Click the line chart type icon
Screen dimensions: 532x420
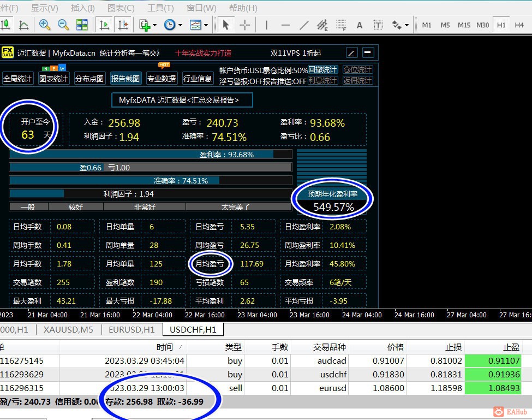24,25
